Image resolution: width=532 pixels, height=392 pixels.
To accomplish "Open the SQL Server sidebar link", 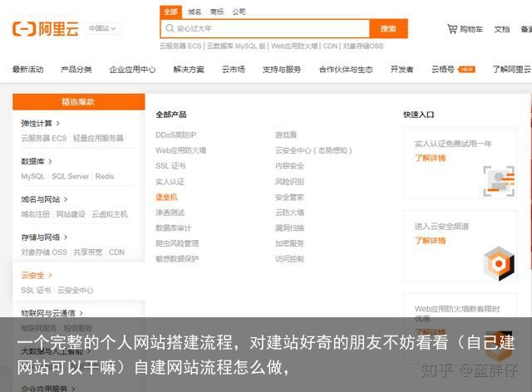I will coord(70,176).
